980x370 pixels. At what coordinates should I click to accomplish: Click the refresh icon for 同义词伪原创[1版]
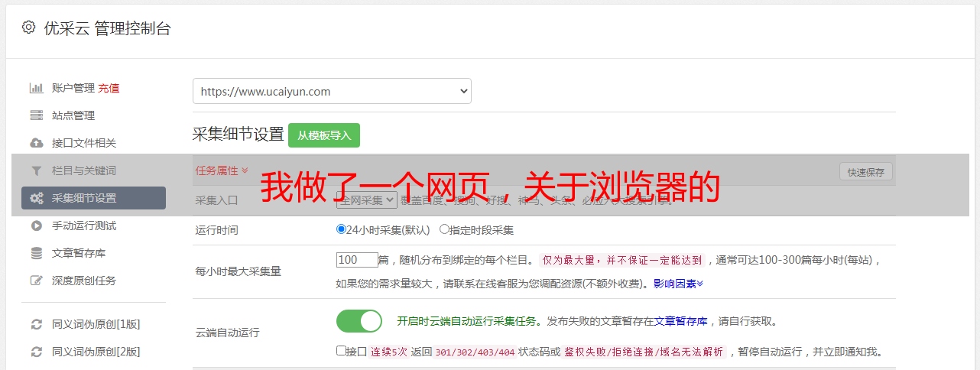point(36,324)
